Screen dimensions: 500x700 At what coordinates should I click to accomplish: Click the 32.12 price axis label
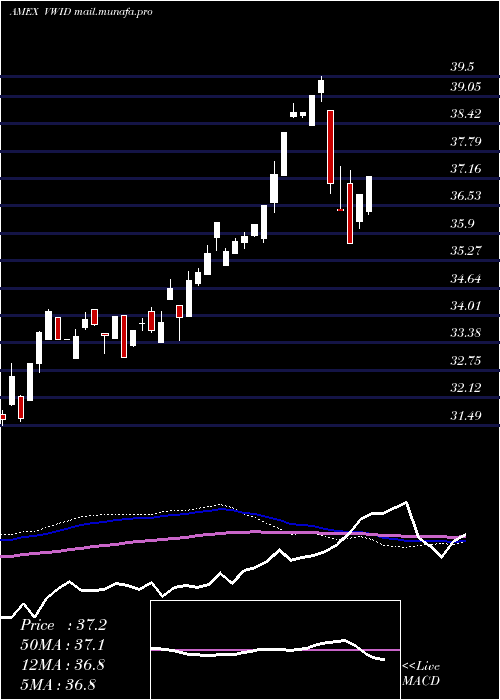coord(465,388)
